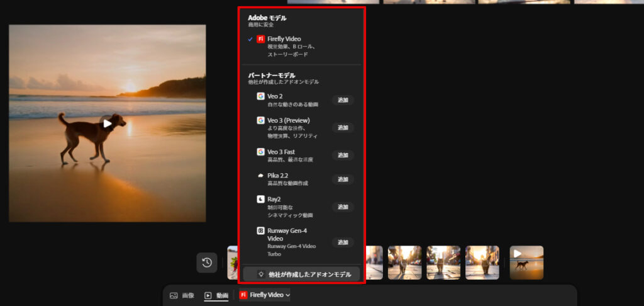The image size is (644, 306).
Task: Click the 他社が作成したアドオンモデル subtitle under パートナーモデル
Action: 284,82
